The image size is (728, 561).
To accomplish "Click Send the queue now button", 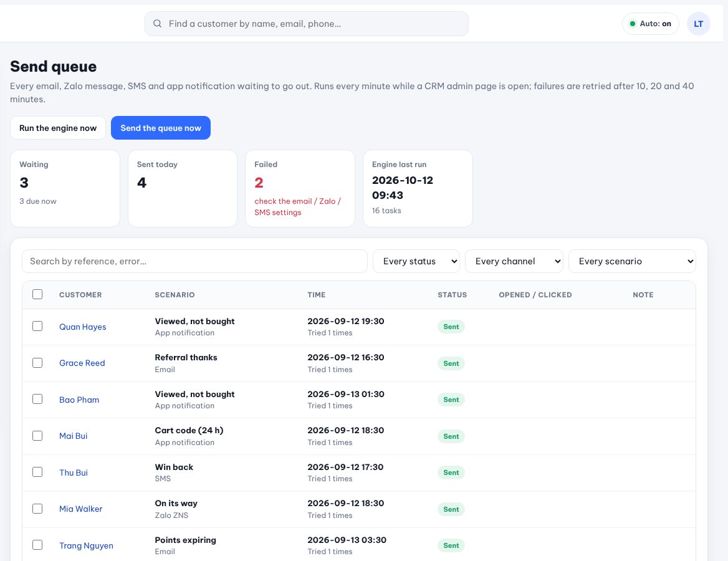I will pyautogui.click(x=161, y=128).
